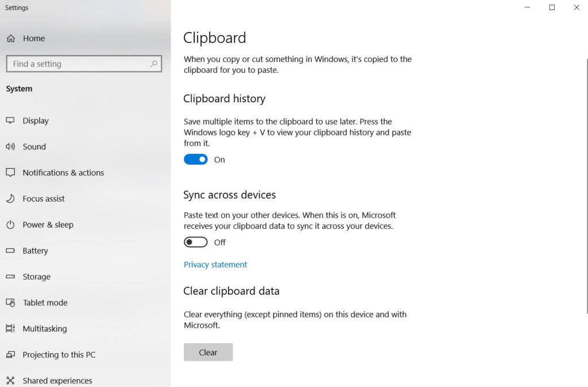
Task: Toggle Clipboard history by clicking its On label
Action: (x=219, y=160)
